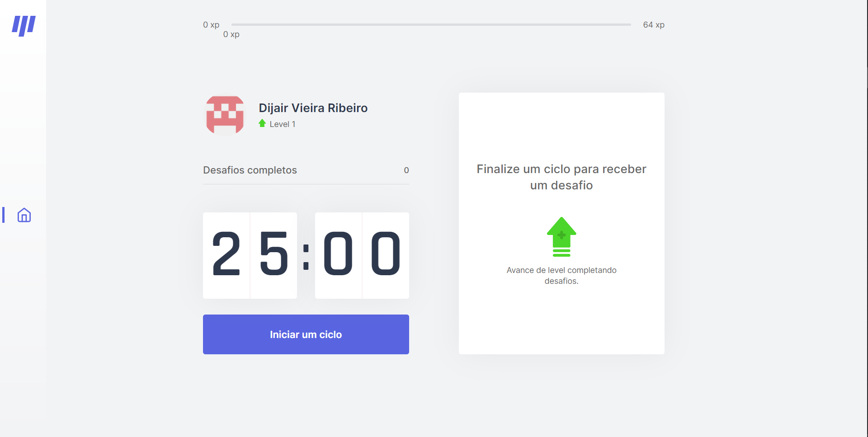Screen dimensions: 868x437
Task: Click the 64 xp target label
Action: (x=654, y=25)
